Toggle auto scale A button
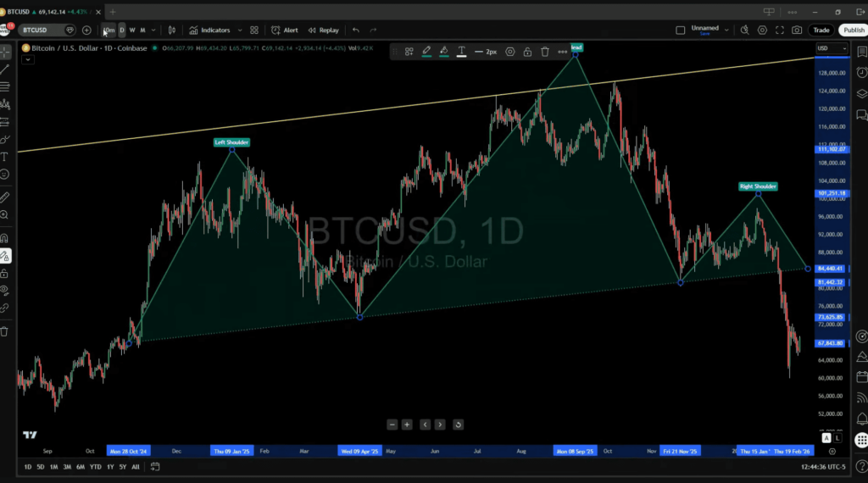 click(x=826, y=438)
